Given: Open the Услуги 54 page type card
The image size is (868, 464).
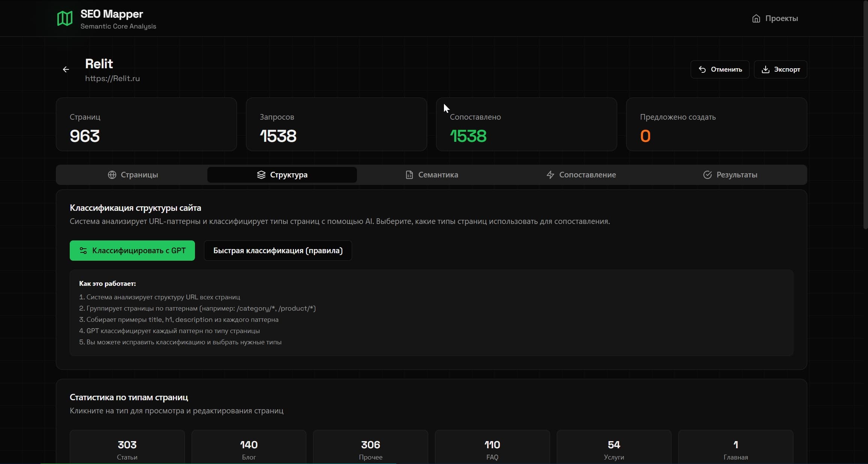Looking at the screenshot, I should click(614, 448).
